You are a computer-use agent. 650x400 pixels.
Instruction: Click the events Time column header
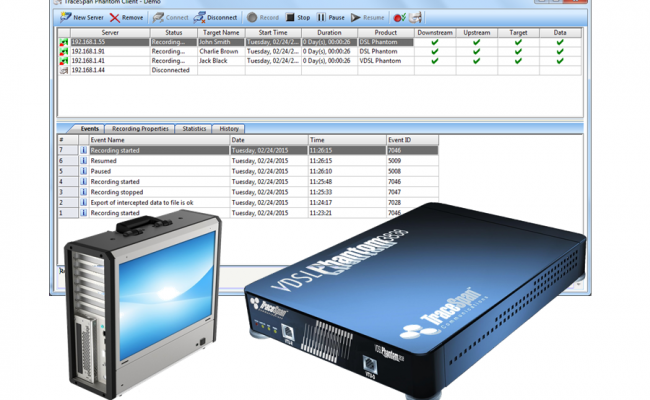pyautogui.click(x=347, y=140)
